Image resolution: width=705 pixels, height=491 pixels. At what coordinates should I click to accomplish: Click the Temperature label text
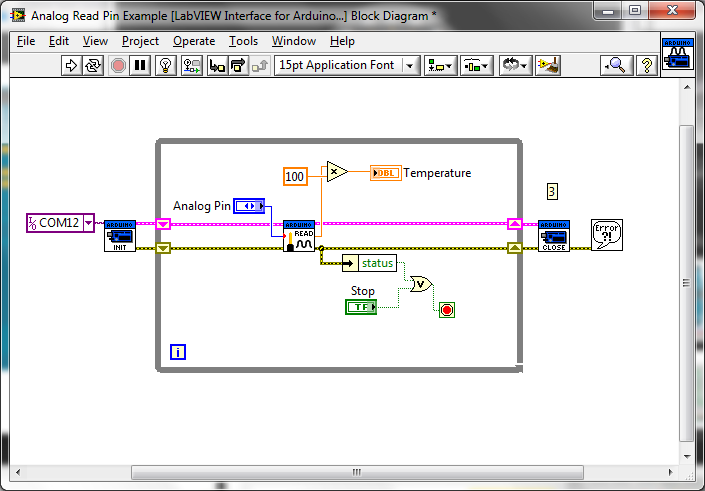[437, 173]
